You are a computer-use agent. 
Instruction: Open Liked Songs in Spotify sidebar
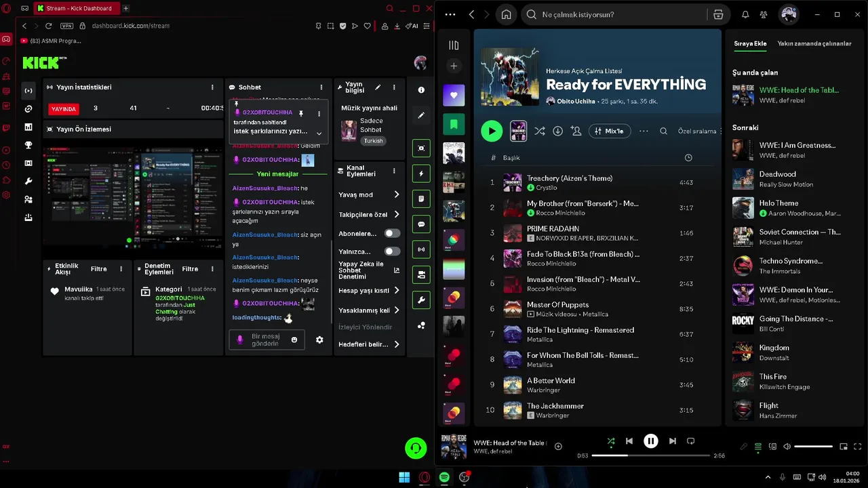tap(454, 95)
